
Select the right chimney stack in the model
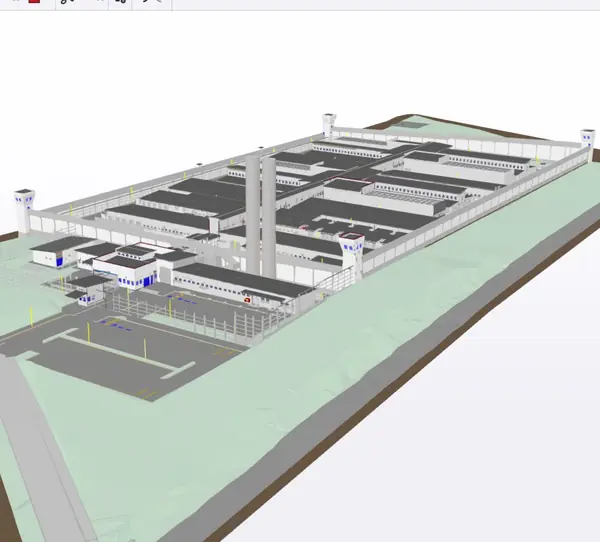click(x=269, y=218)
